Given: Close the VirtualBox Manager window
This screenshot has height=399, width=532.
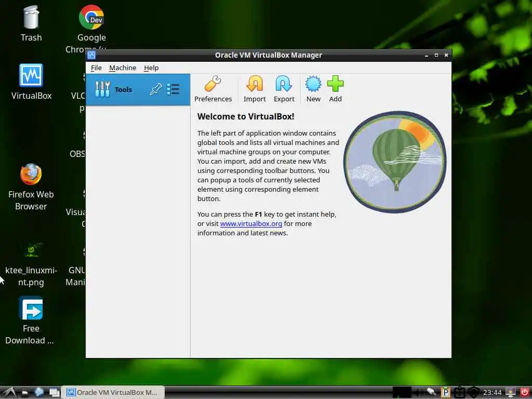Looking at the screenshot, I should (x=446, y=55).
